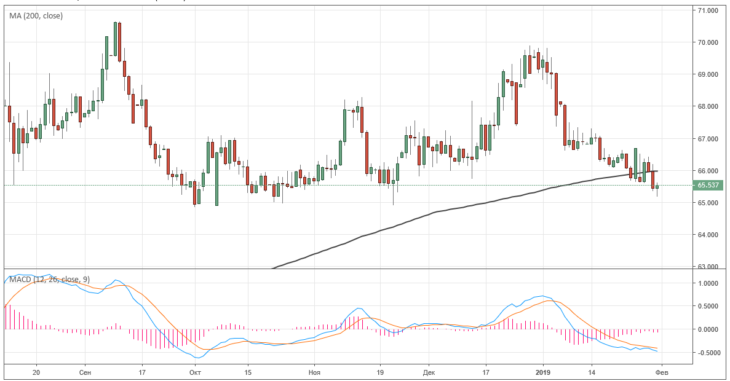The width and height of the screenshot is (730, 381).
Task: Click the Дек date label
Action: point(429,373)
